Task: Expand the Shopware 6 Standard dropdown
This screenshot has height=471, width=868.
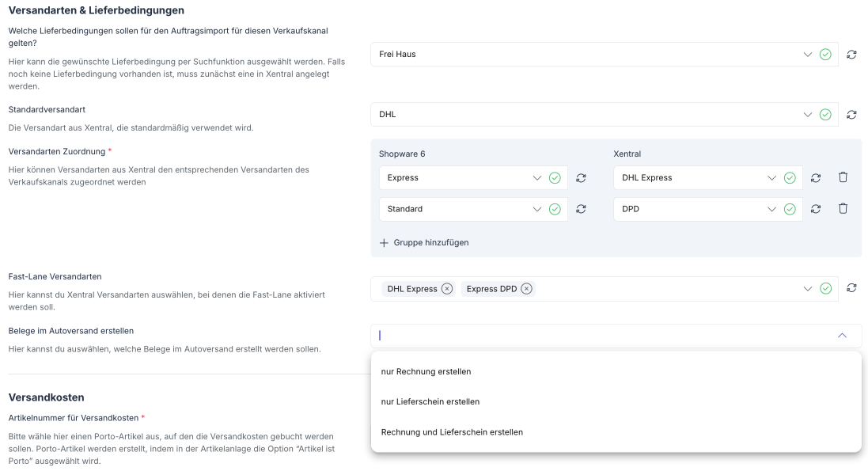Action: 537,209
